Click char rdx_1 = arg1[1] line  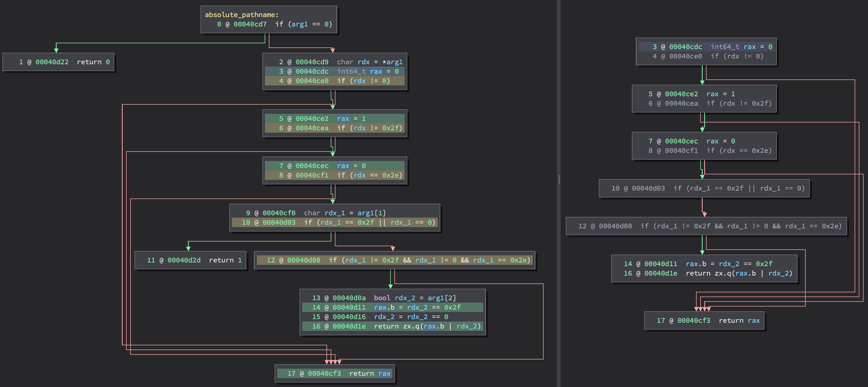pos(316,213)
